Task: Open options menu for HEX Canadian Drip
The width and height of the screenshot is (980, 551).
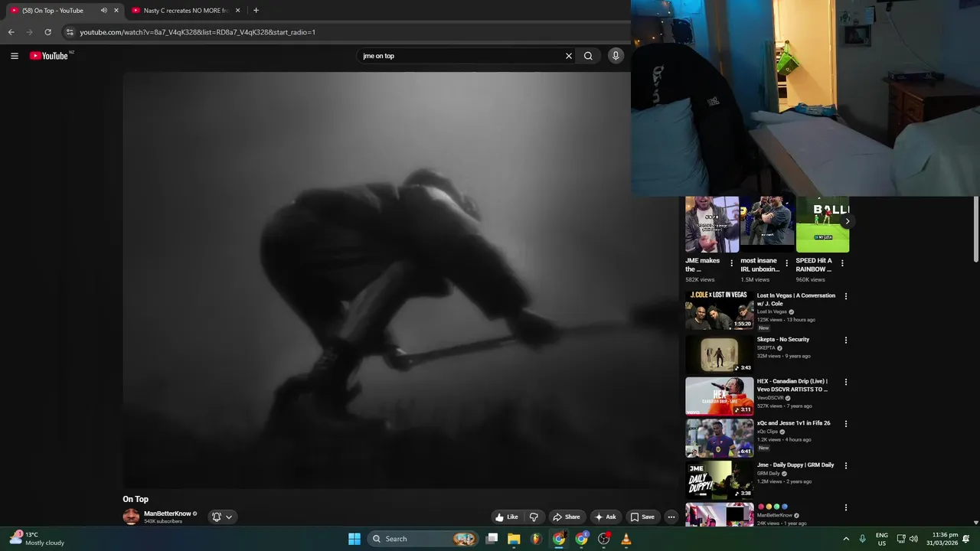Action: coord(846,382)
